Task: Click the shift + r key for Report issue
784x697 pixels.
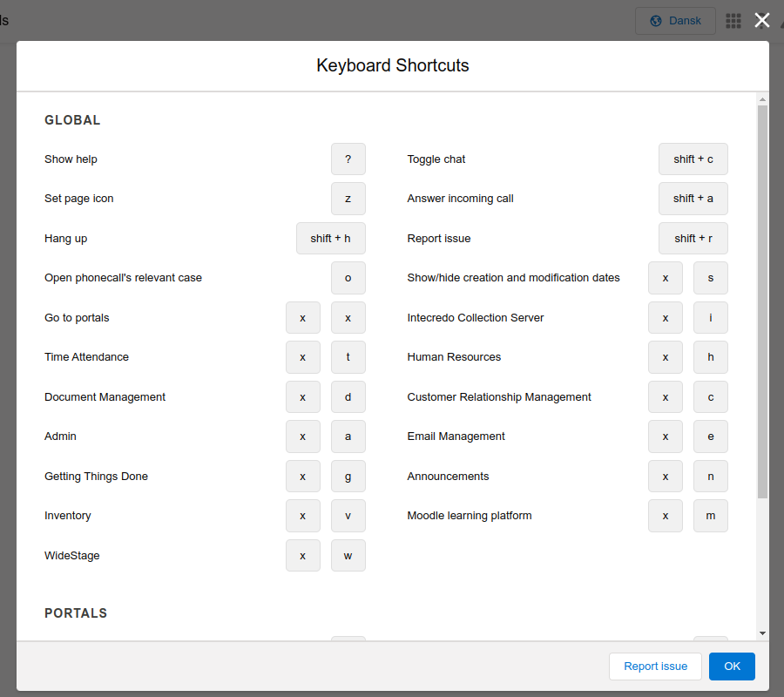Action: 693,238
